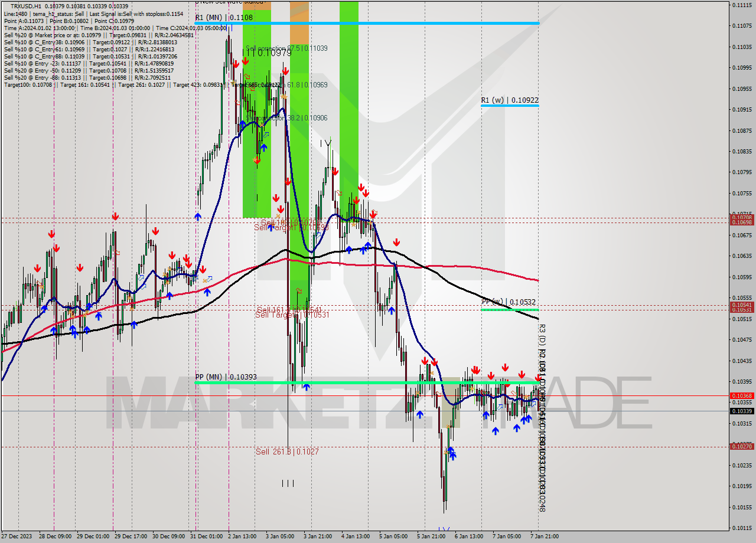Click the 0.10435 price axis label
The width and height of the screenshot is (756, 543).
741,361
